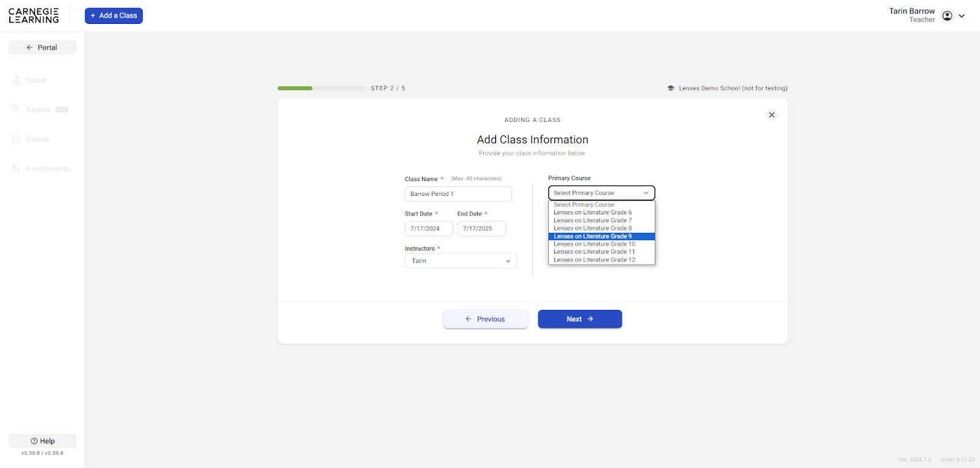Click the Previous button

pos(486,319)
